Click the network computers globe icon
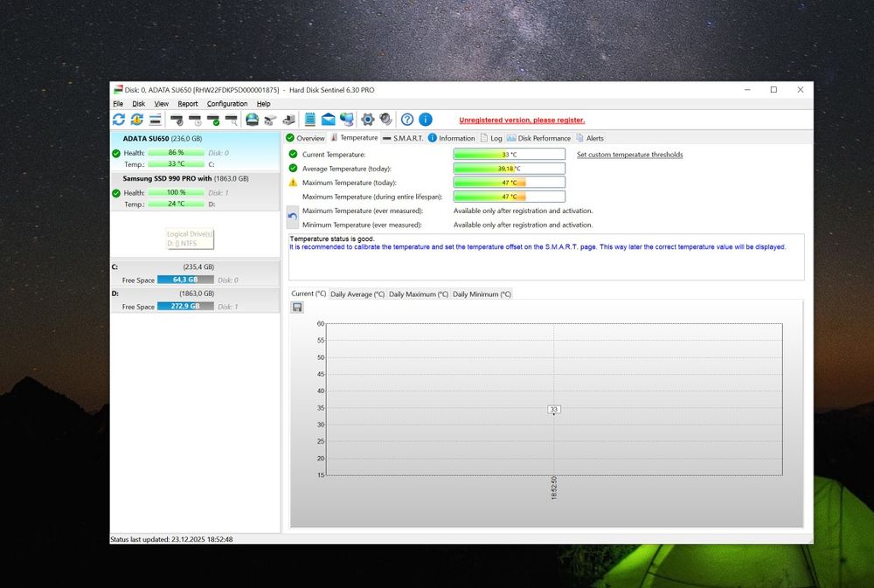The image size is (874, 588). [x=347, y=120]
